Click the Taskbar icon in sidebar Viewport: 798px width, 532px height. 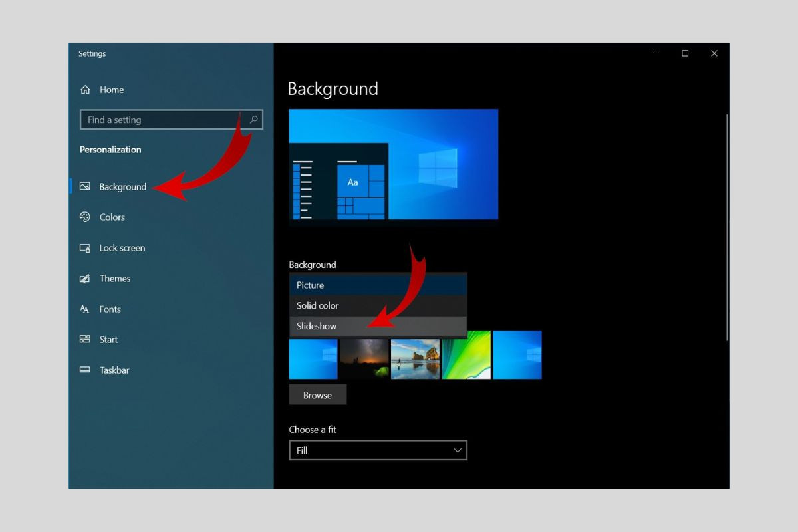coord(85,370)
